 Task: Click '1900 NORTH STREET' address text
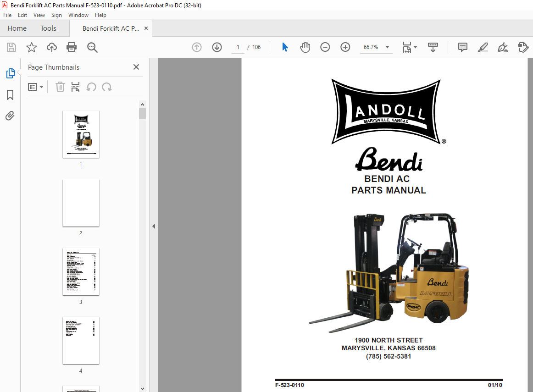389,340
